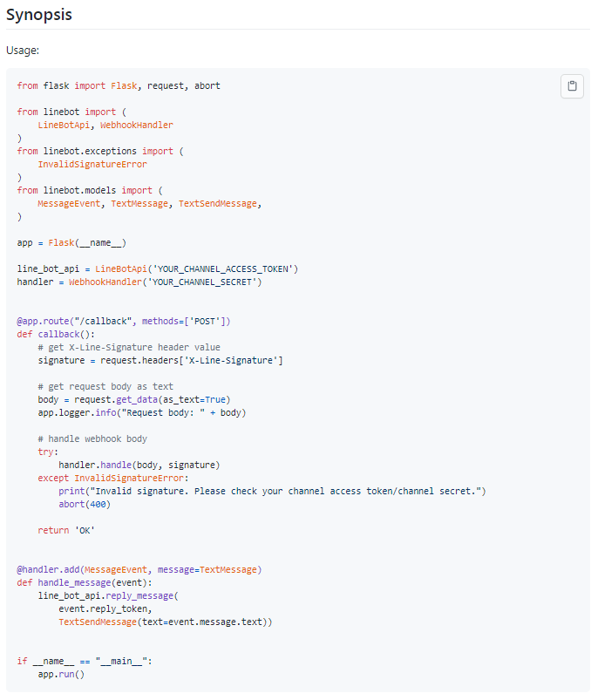The width and height of the screenshot is (591, 700).
Task: Click the Synopsis heading
Action: click(39, 15)
